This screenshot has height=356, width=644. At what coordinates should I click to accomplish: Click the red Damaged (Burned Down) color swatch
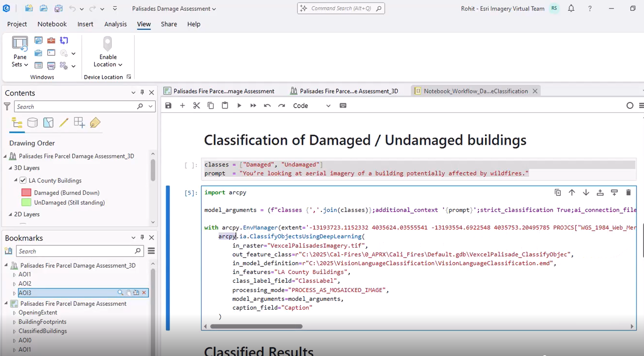[x=26, y=192]
